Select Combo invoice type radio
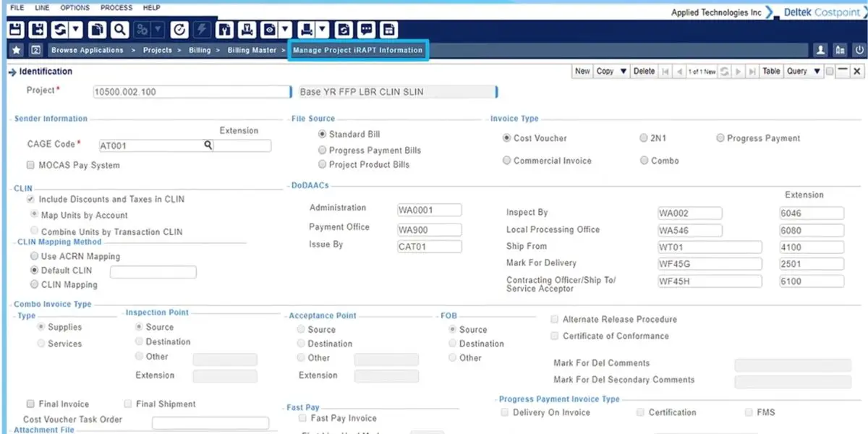 [x=644, y=161]
